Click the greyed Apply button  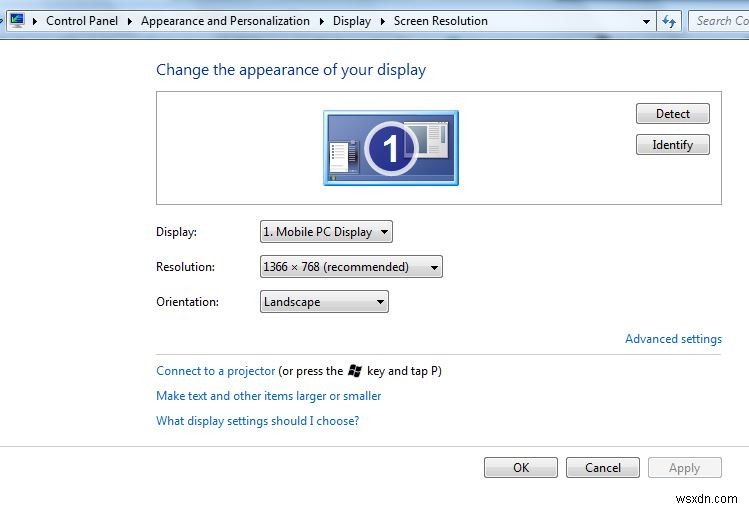pos(685,467)
